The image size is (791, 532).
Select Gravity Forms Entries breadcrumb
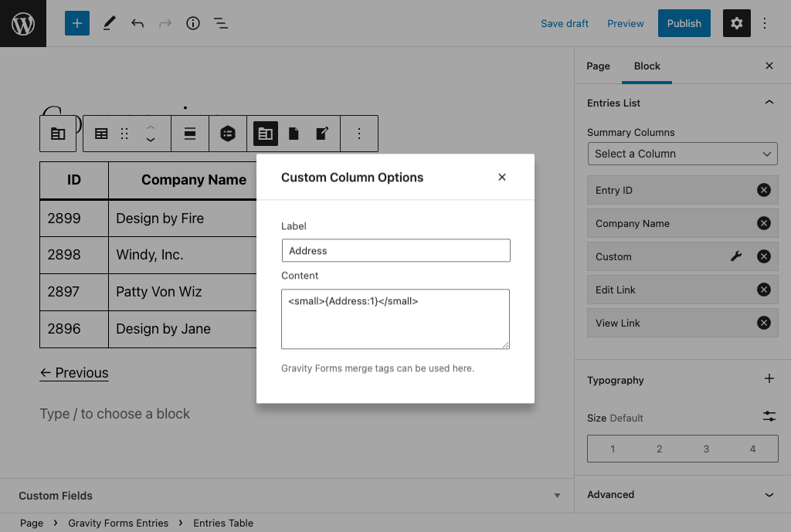(x=118, y=523)
